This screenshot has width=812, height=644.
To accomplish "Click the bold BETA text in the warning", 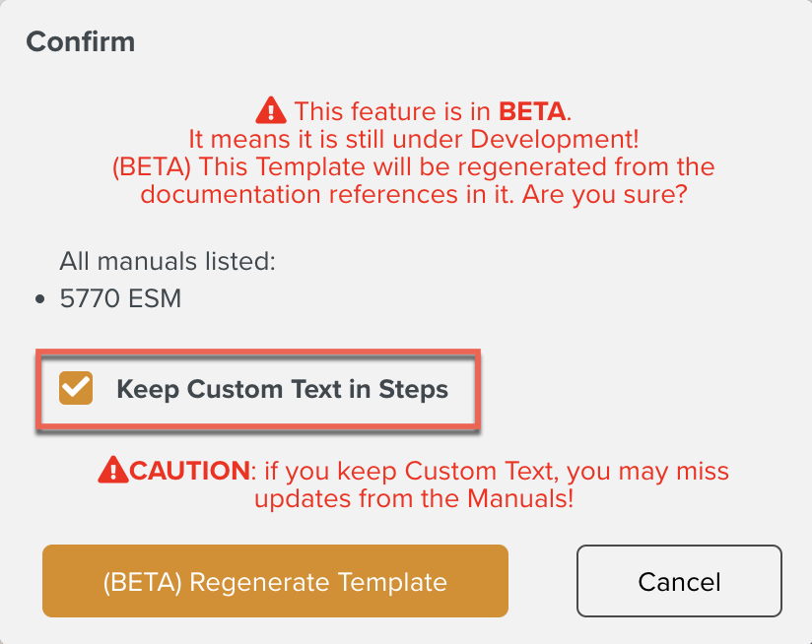I will click(533, 110).
